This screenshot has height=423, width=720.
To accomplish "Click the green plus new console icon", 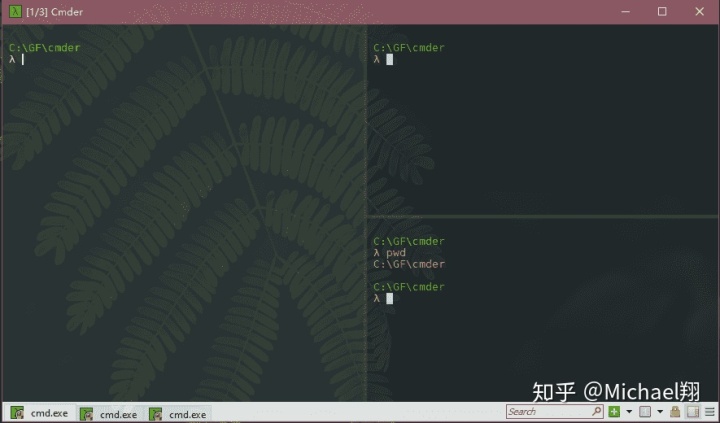I will [x=614, y=412].
